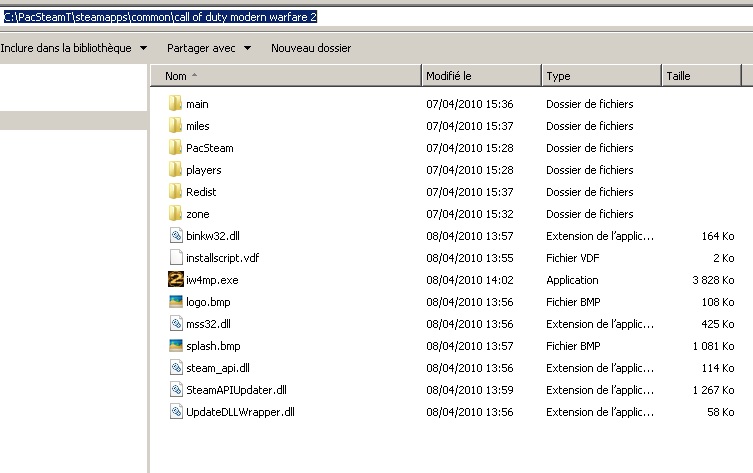Click the size 114 Ko

(718, 368)
